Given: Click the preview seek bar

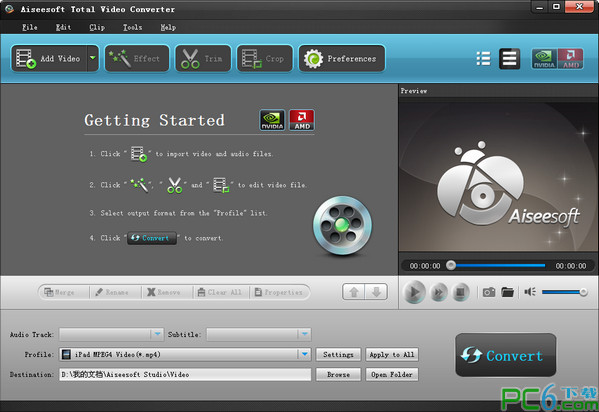Looking at the screenshot, I should [498, 265].
